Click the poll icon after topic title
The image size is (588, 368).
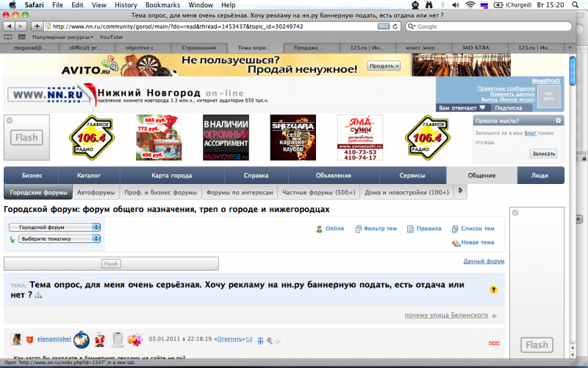pyautogui.click(x=38, y=296)
